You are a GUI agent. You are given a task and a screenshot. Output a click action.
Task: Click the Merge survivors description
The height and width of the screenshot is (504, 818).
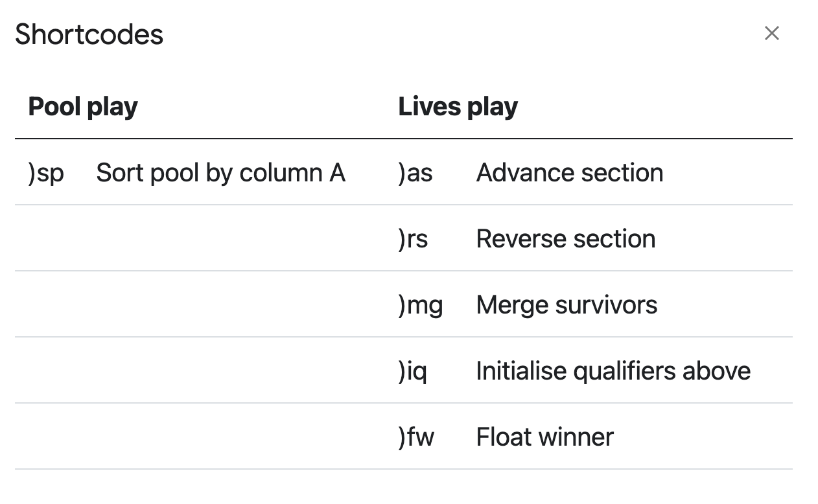[x=567, y=305]
